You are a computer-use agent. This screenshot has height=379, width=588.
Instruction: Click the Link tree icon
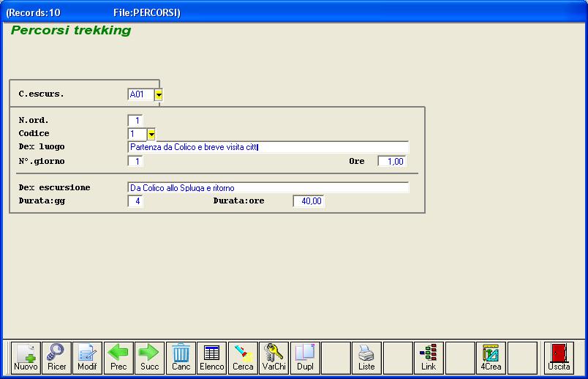[429, 358]
